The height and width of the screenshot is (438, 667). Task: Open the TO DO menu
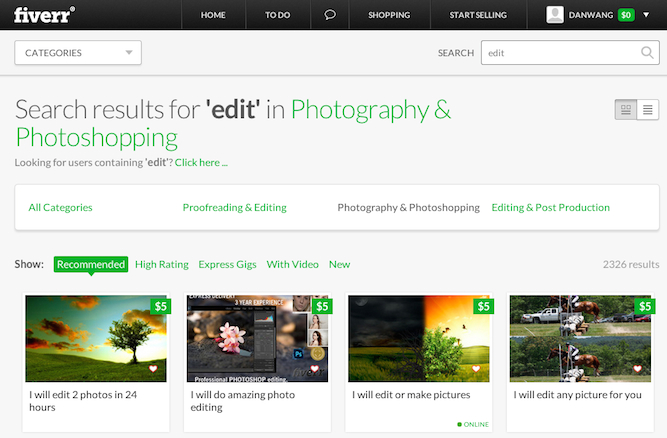coord(277,15)
